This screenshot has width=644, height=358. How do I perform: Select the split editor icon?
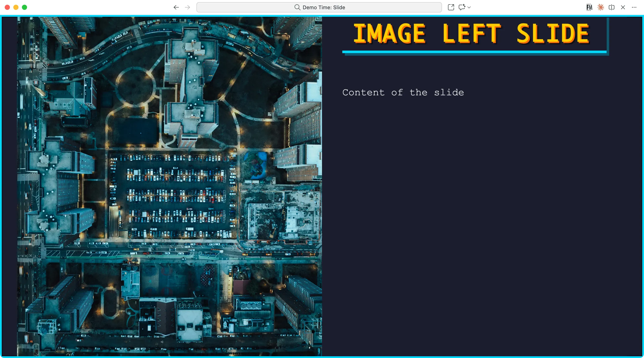tap(612, 7)
